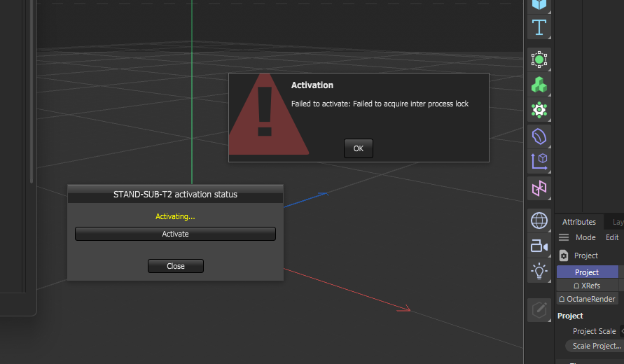Click the left panel vertical scrollbar

32,92
